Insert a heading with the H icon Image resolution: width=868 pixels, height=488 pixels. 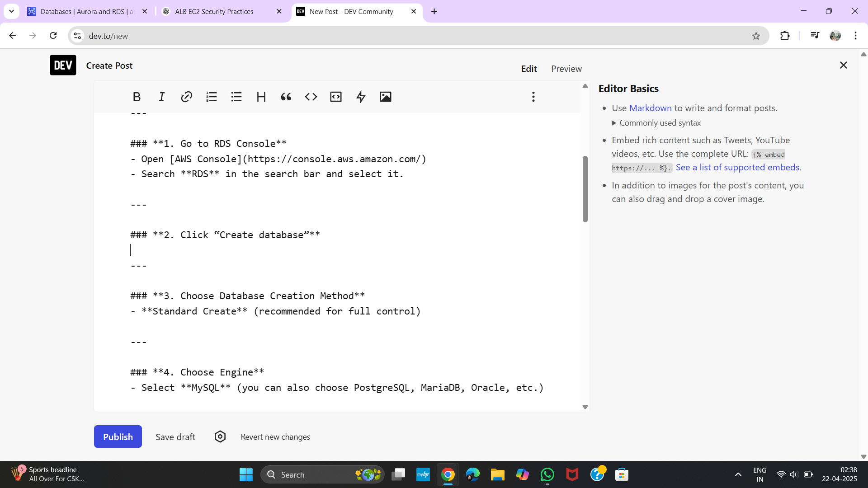click(x=261, y=97)
